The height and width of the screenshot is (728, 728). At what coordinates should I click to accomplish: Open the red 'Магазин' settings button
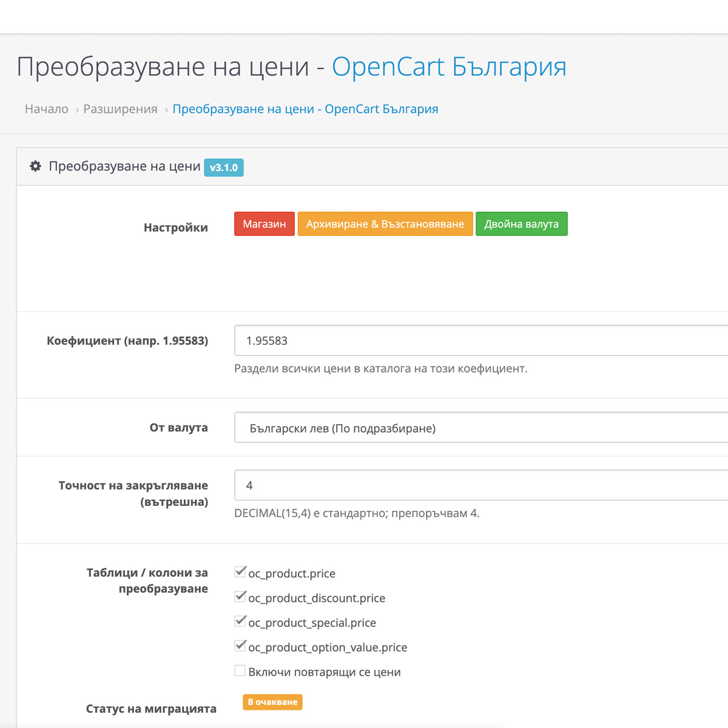pos(264,224)
